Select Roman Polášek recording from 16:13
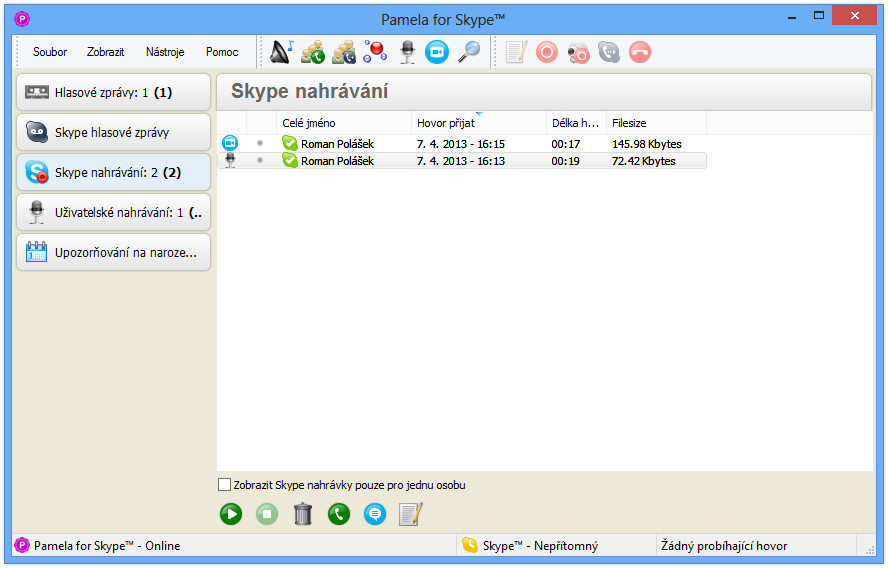888x568 pixels. coord(462,161)
